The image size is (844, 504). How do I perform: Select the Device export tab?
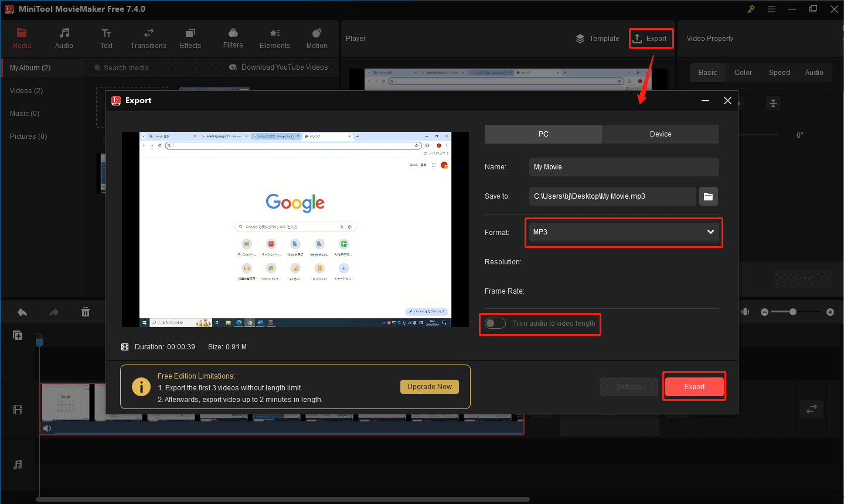(661, 134)
